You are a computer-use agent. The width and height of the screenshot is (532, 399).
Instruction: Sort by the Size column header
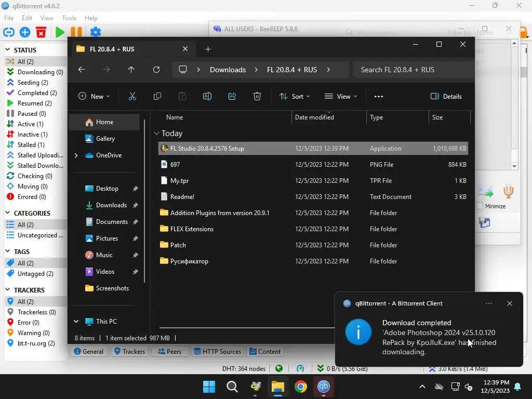[x=449, y=117]
